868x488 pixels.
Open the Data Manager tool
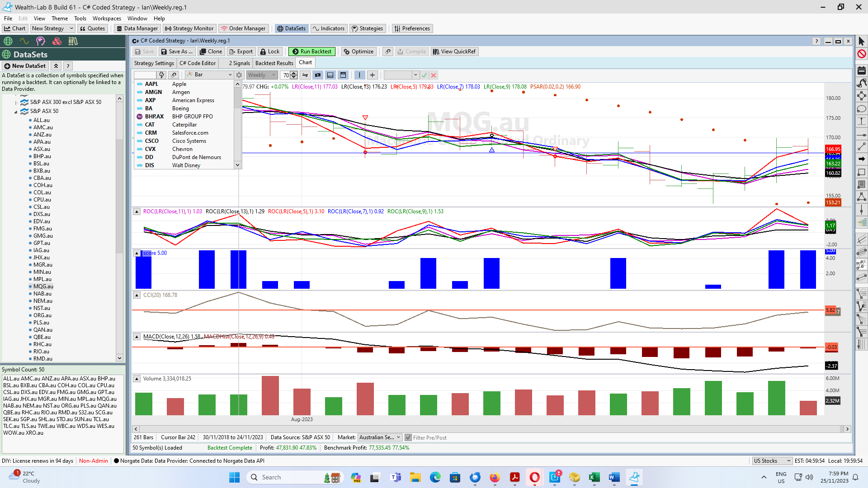point(137,28)
